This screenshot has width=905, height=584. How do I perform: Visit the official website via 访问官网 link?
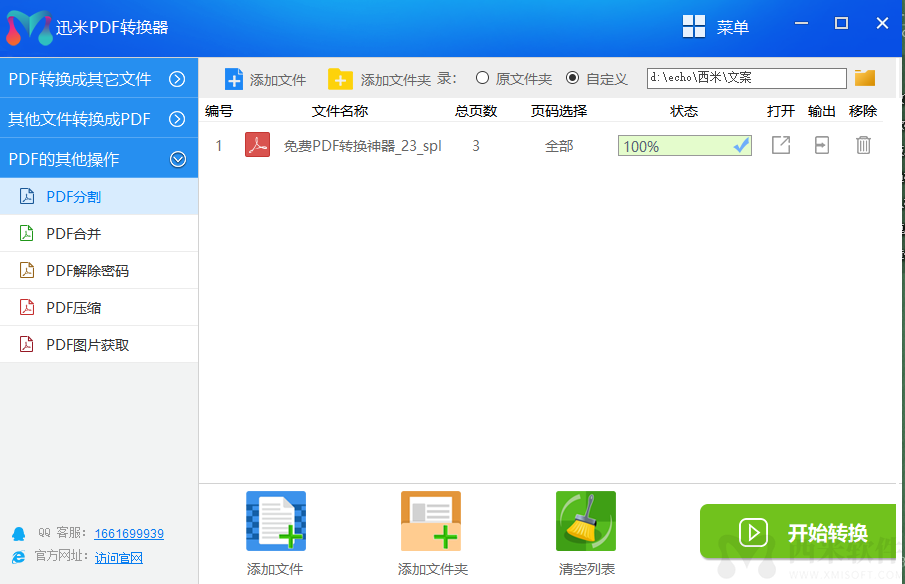118,557
